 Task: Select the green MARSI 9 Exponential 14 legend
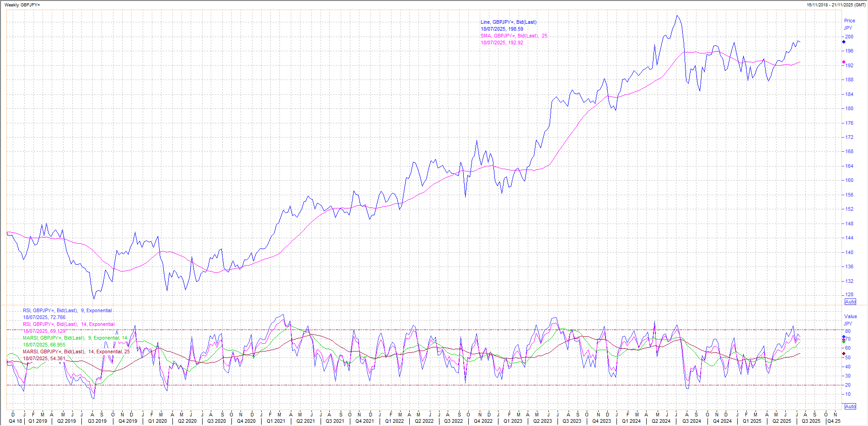pos(75,338)
